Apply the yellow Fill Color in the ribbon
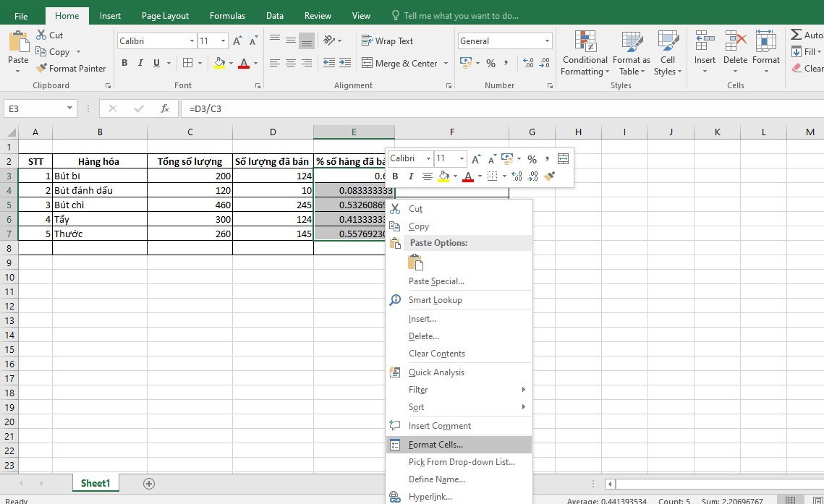This screenshot has width=824, height=504. click(219, 64)
